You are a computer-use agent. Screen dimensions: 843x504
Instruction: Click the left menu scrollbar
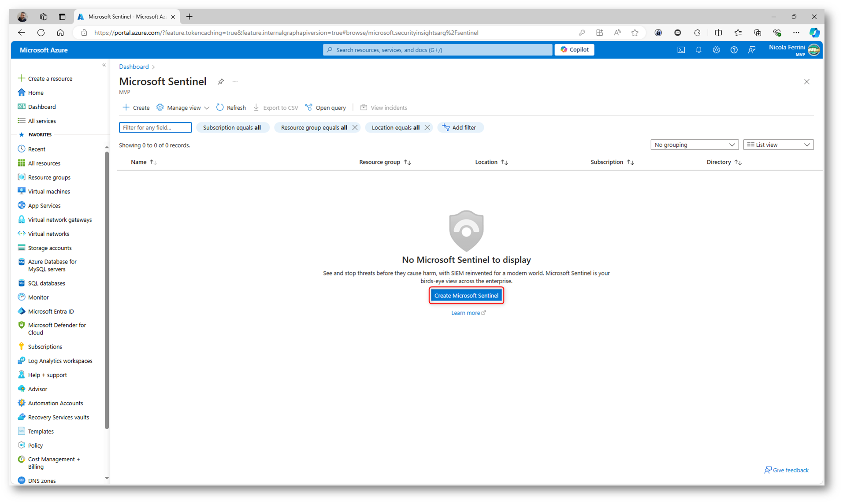tap(107, 290)
